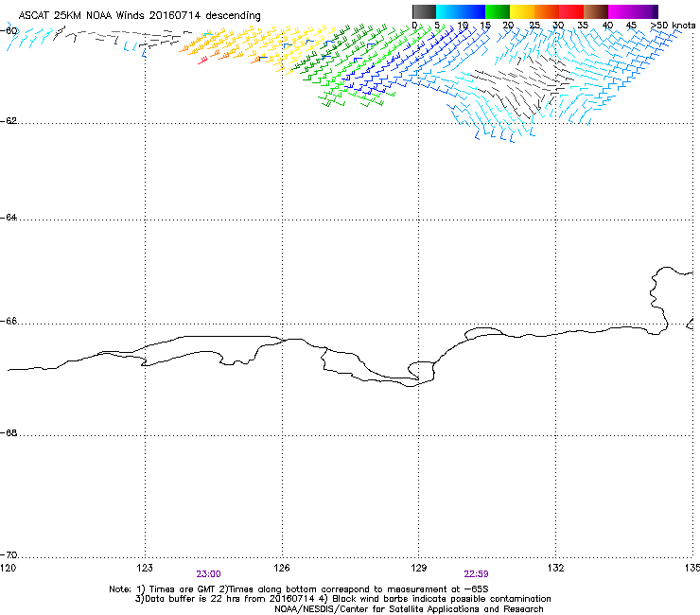Click the legend tick label '45'
700x615 pixels.
point(631,26)
